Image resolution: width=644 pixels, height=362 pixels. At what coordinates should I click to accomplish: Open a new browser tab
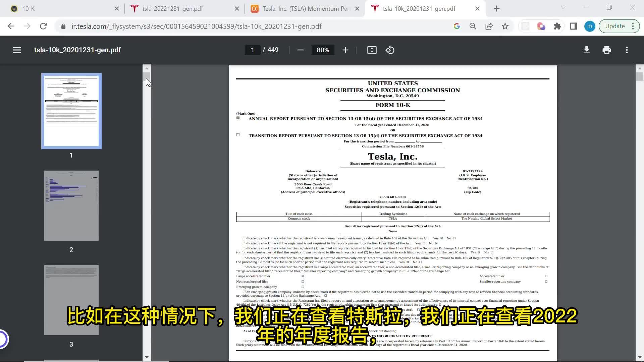[x=497, y=8]
